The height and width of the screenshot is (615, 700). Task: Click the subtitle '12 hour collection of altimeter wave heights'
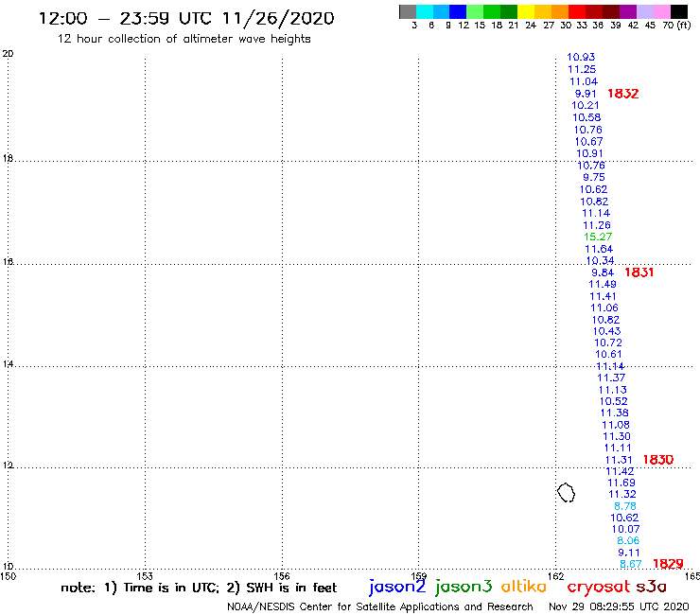tap(184, 39)
